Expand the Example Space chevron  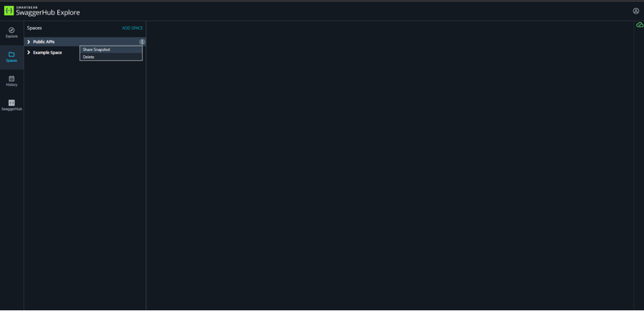click(x=29, y=52)
